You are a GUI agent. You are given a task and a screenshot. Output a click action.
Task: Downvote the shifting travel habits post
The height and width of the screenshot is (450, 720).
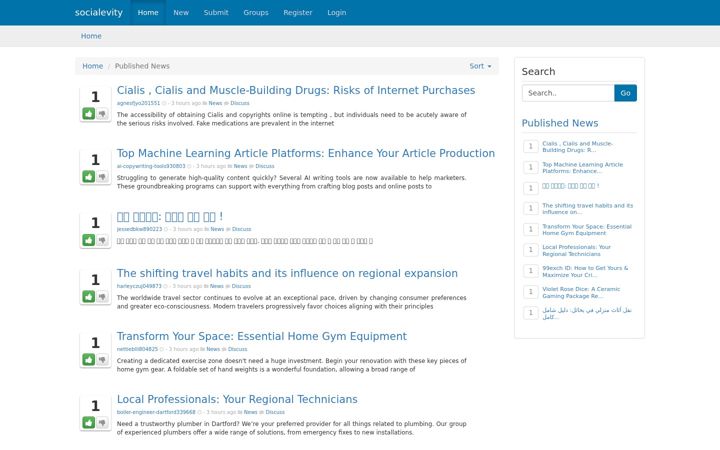pos(102,297)
